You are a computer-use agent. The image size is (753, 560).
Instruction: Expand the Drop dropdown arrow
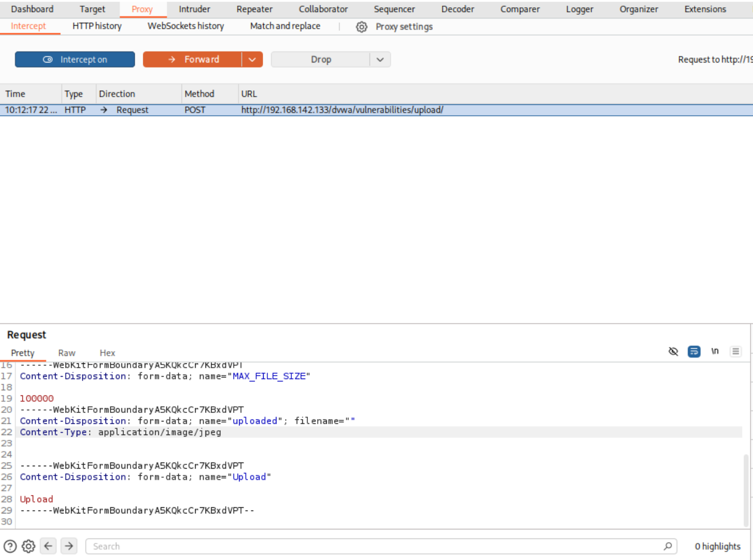click(380, 59)
